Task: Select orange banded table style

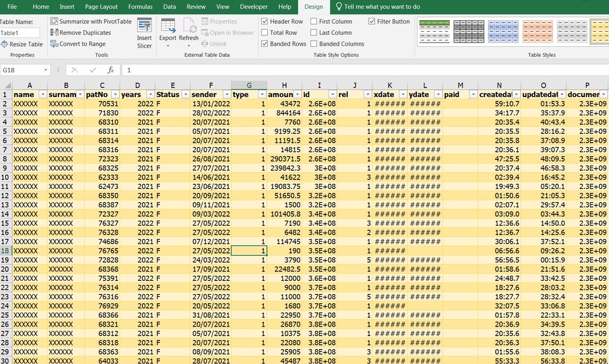Action: (537, 31)
